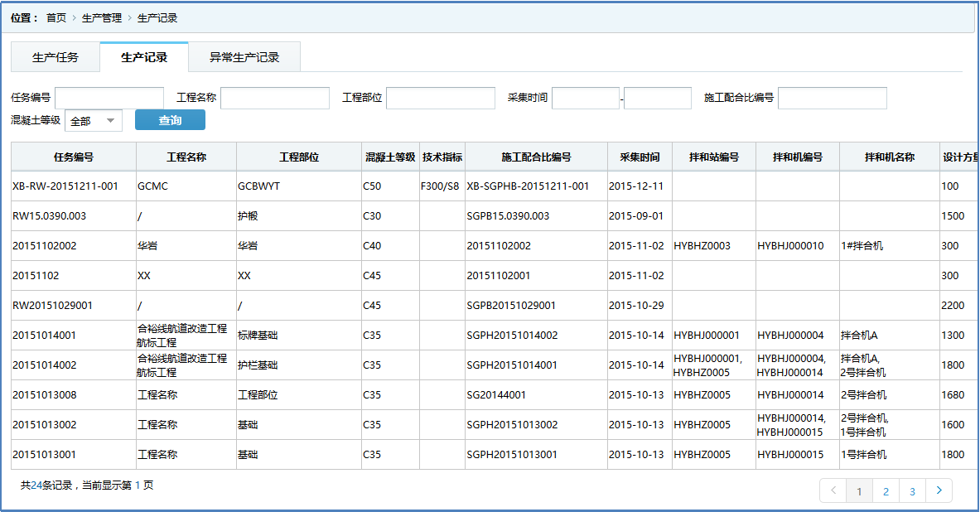This screenshot has width=980, height=512.
Task: Focus the 任务编号 input field
Action: tap(109, 98)
